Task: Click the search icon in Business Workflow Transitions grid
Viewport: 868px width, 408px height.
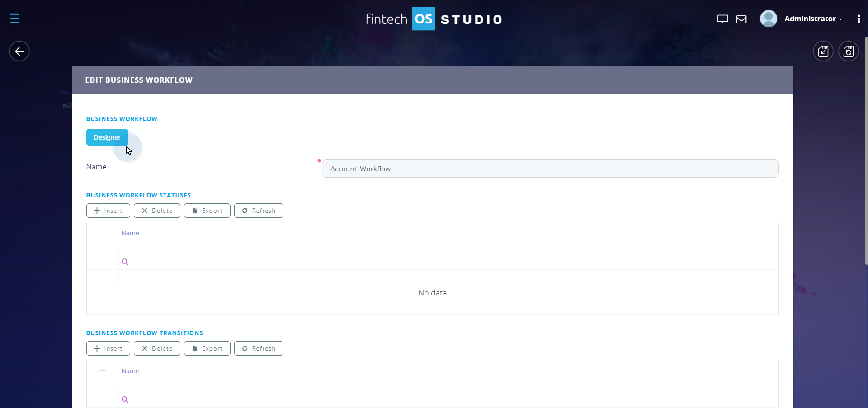Action: pyautogui.click(x=125, y=399)
